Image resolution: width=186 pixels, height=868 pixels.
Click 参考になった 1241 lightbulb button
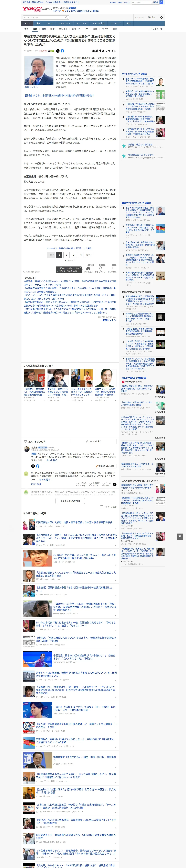[105, 466]
